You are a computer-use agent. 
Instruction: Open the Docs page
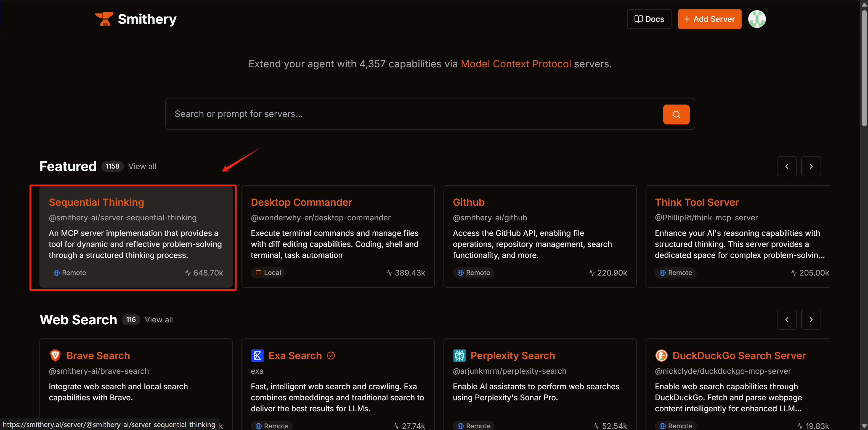tap(649, 19)
